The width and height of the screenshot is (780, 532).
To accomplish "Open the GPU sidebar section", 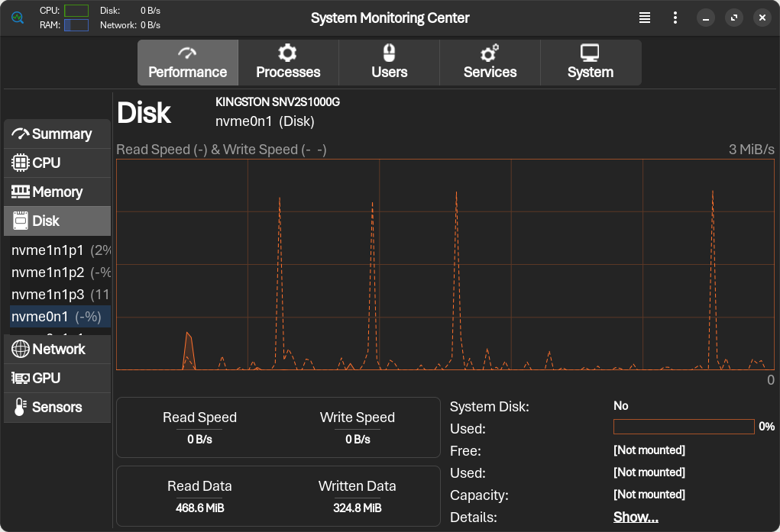I will 57,379.
